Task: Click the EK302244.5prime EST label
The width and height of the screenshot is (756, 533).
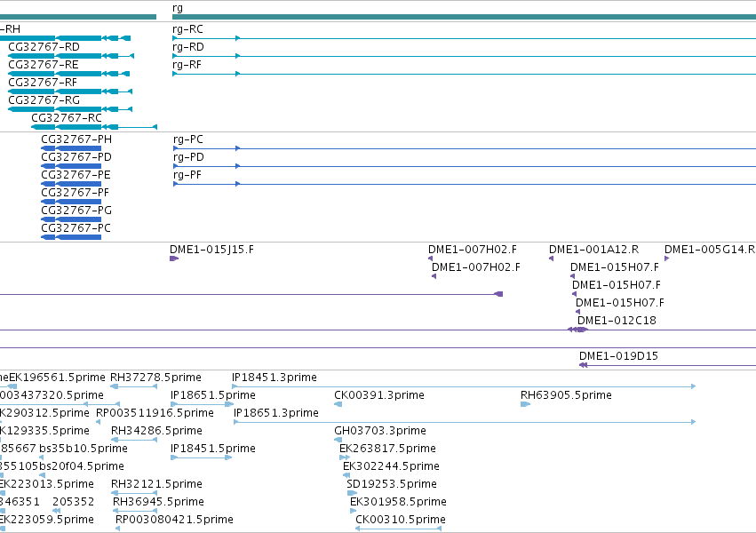Action: (x=391, y=466)
